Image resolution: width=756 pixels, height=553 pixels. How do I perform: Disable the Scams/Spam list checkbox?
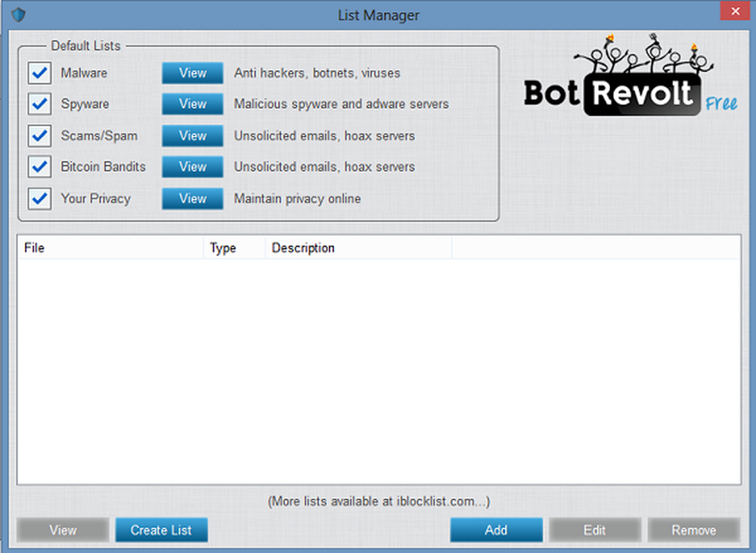click(x=39, y=136)
